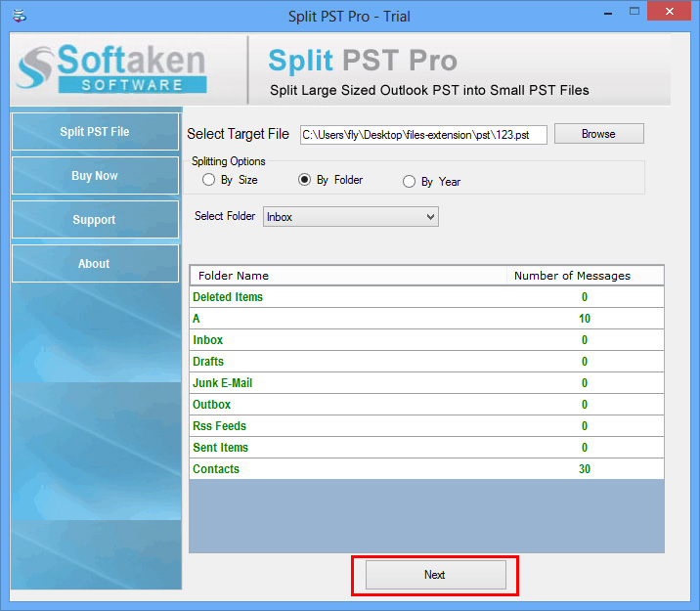
Task: Select the Deleted Items folder row
Action: point(426,297)
